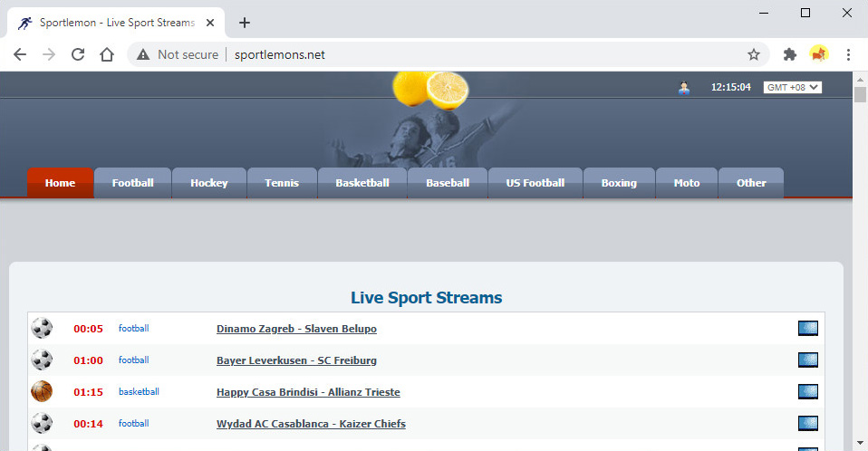Open the Basketball tab
The height and width of the screenshot is (451, 868).
point(362,183)
